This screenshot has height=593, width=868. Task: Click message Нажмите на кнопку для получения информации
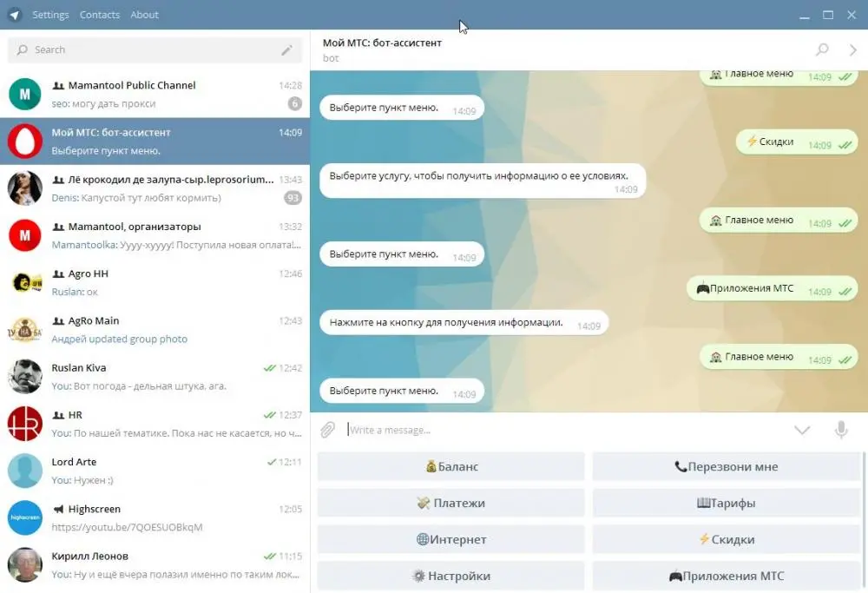(x=464, y=322)
